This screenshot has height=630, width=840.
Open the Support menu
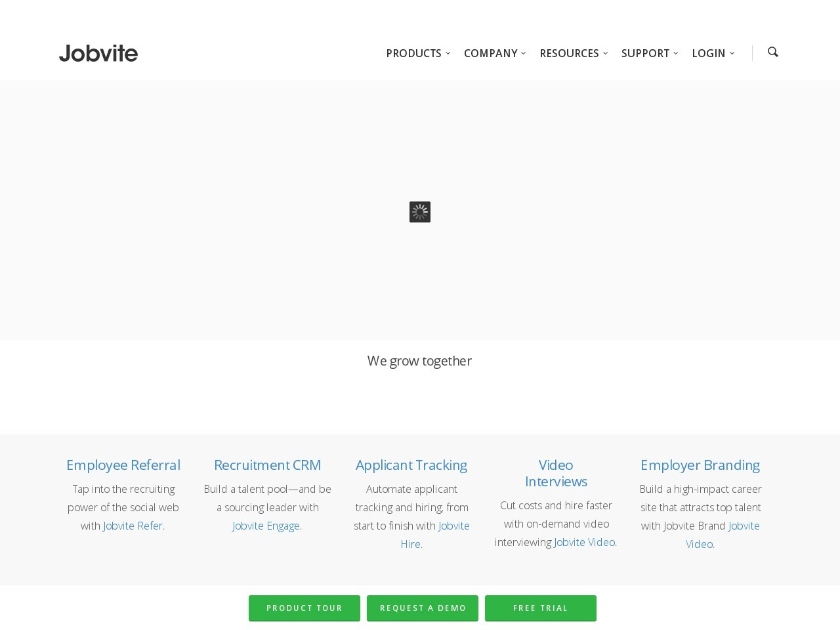[x=645, y=53]
